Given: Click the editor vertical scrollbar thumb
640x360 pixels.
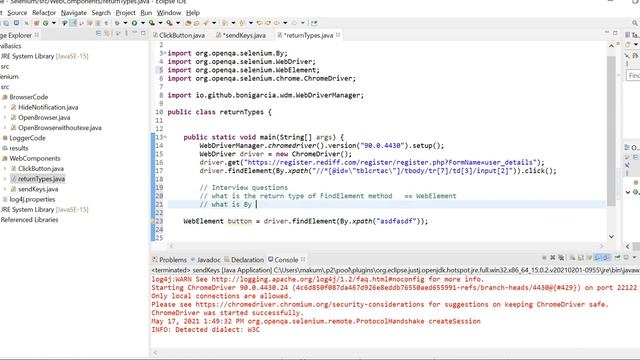Looking at the screenshot, I should (611, 131).
